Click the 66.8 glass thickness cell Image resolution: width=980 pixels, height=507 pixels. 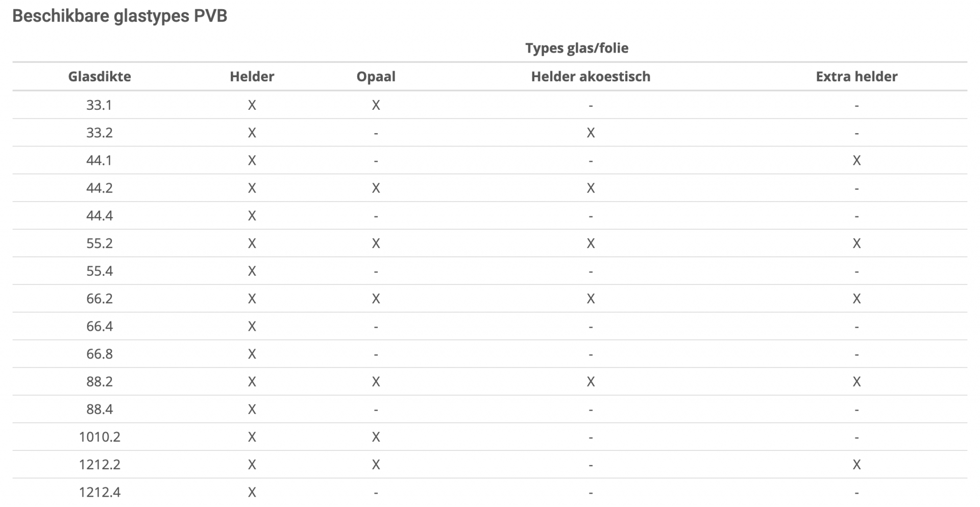pyautogui.click(x=99, y=354)
